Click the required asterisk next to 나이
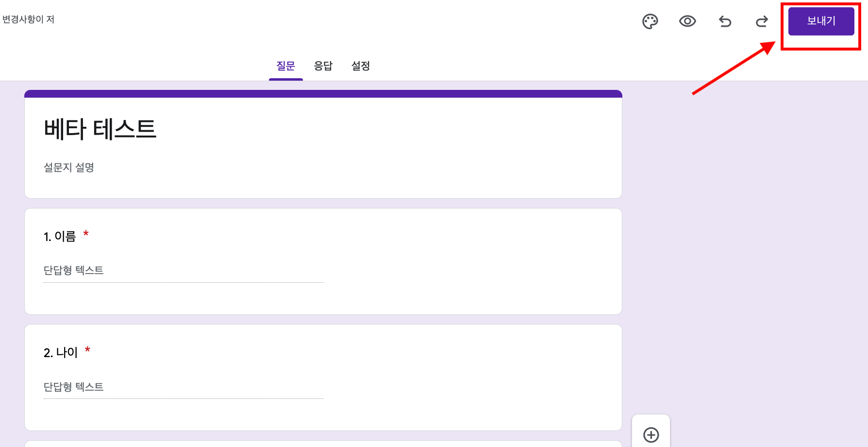This screenshot has width=868, height=447. coord(87,350)
